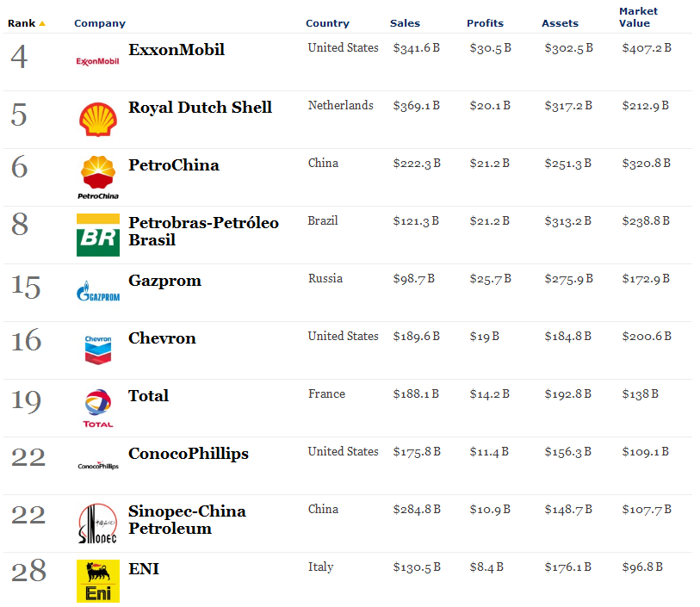The height and width of the screenshot is (607, 700).
Task: Click the Gazprom logo
Action: point(98,292)
